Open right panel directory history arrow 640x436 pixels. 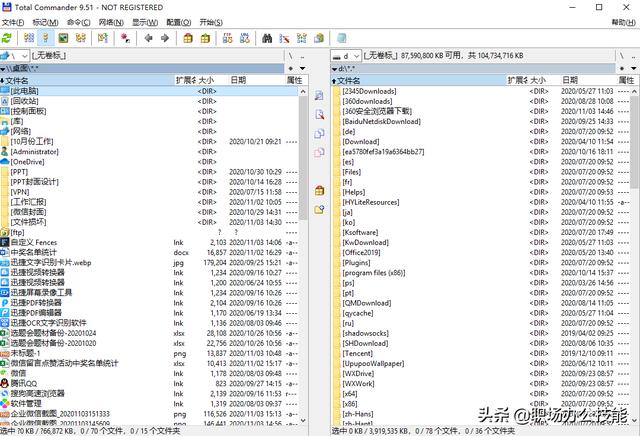tap(633, 68)
